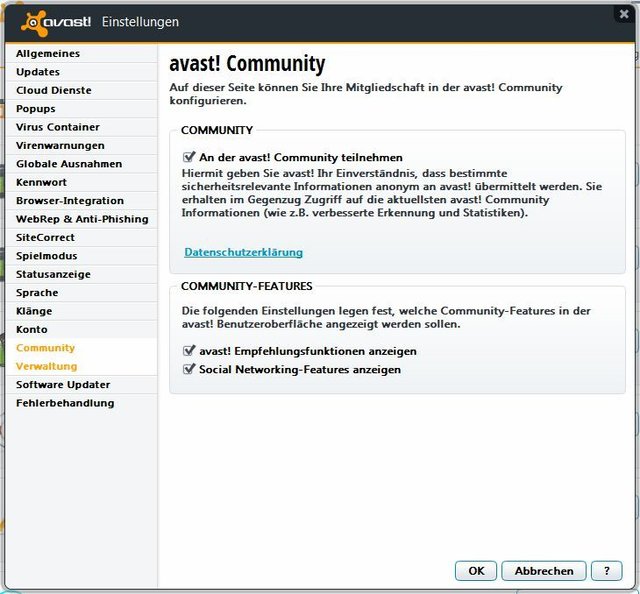
Task: Click the 'avast! Community' page heading
Action: click(247, 64)
